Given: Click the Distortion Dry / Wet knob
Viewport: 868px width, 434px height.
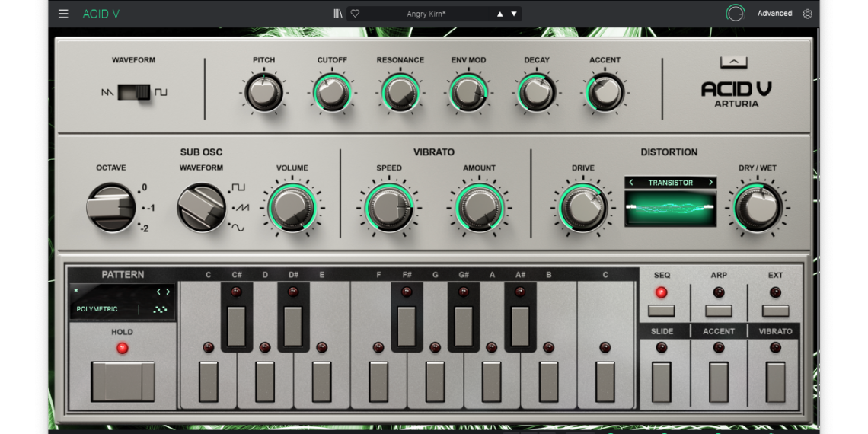Looking at the screenshot, I should (758, 208).
